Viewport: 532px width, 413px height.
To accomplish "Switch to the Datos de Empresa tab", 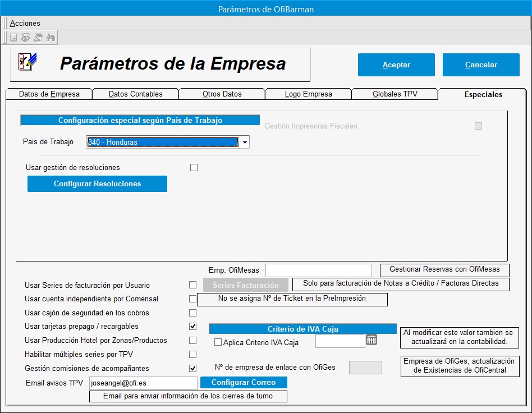I will (49, 94).
